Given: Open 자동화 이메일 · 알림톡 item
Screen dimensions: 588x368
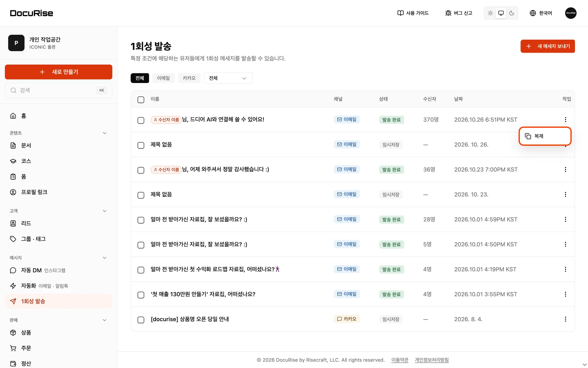Looking at the screenshot, I should 59,286.
